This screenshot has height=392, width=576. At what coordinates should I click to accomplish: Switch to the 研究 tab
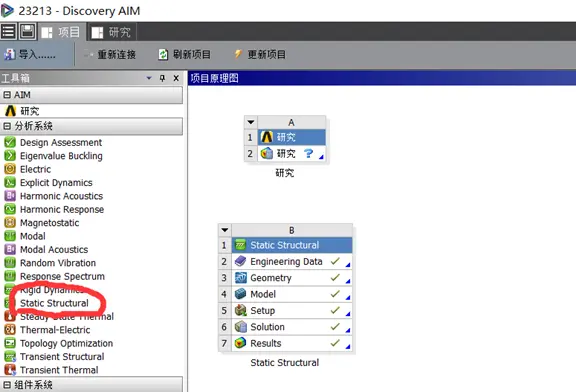[x=112, y=32]
